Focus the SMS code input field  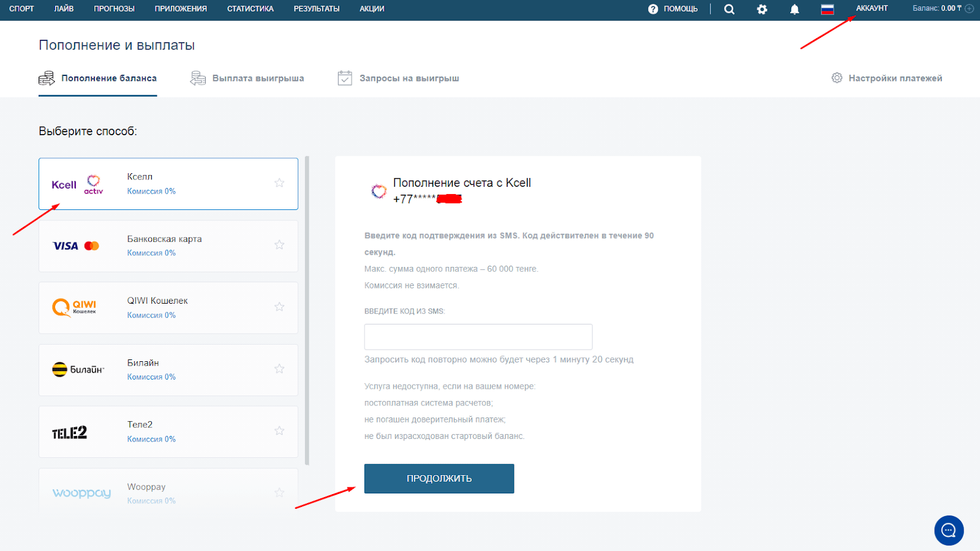click(478, 337)
